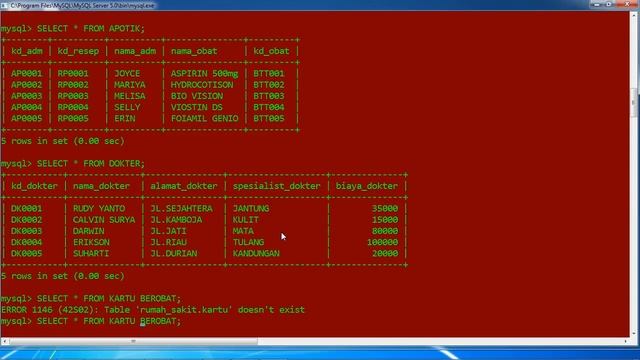Click the nama_adm column header
This screenshot has width=640, height=360.
135,51
